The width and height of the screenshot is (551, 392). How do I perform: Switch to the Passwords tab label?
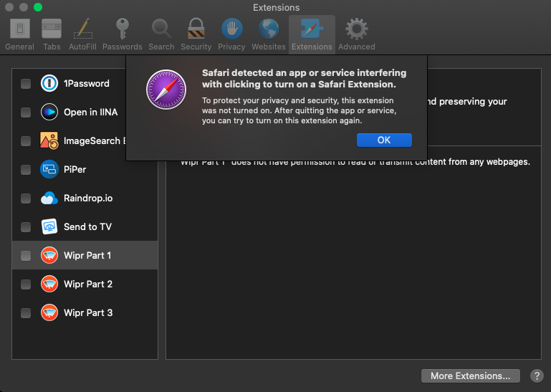[x=123, y=47]
